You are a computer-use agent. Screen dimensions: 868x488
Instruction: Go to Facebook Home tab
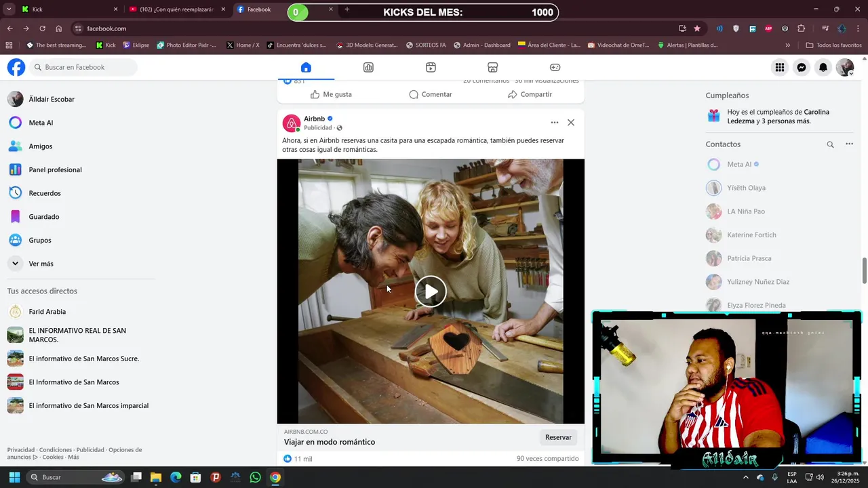click(306, 67)
